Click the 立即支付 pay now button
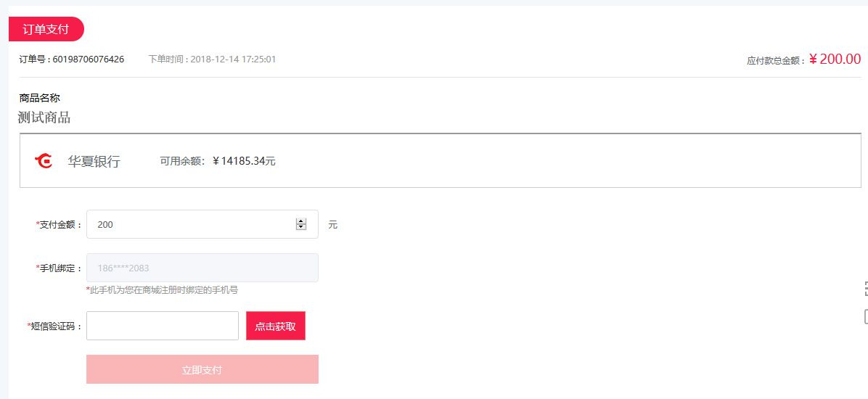This screenshot has height=399, width=868. 202,369
